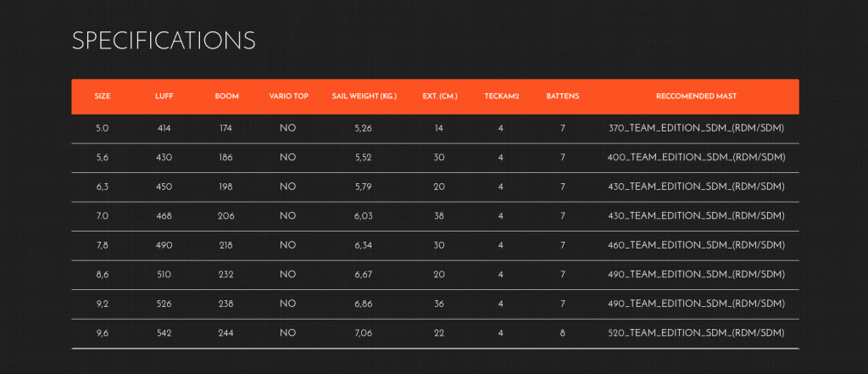Screen dimensions: 868x374
Task: Click the 460_TEAM_EDITION_SDM mast entry
Action: 697,245
